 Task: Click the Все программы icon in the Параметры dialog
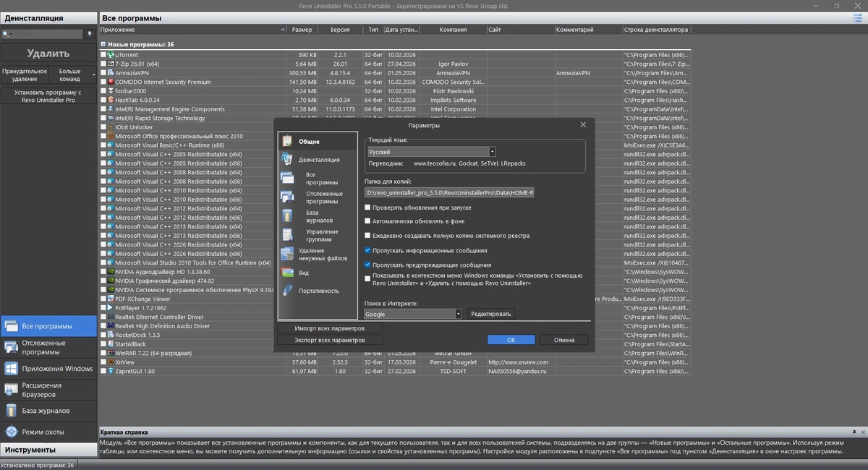click(288, 178)
